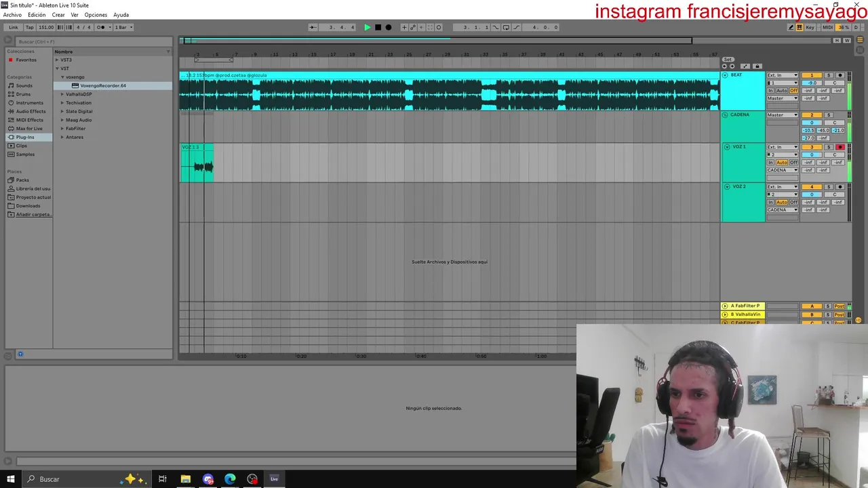Open the Archivo menu
This screenshot has width=868, height=488.
click(12, 15)
